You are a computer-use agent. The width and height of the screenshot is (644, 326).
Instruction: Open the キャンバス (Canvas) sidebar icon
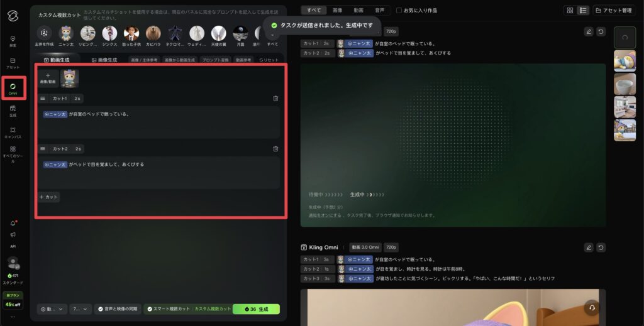13,132
